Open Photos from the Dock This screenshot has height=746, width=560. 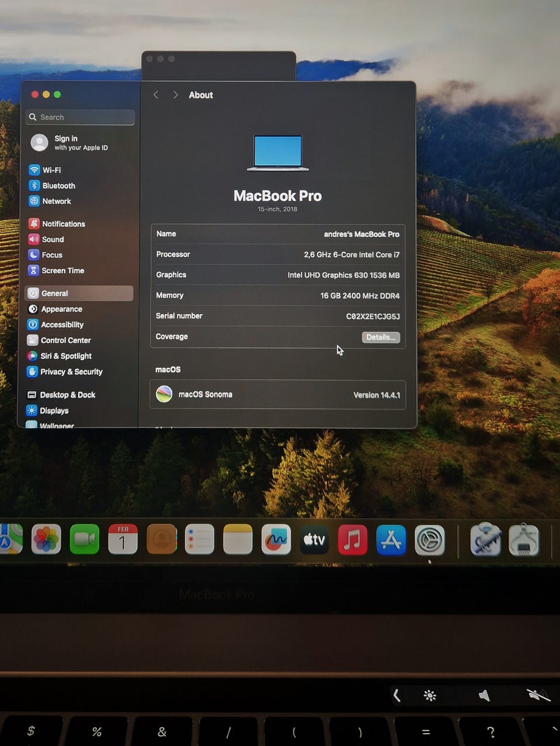click(x=46, y=539)
